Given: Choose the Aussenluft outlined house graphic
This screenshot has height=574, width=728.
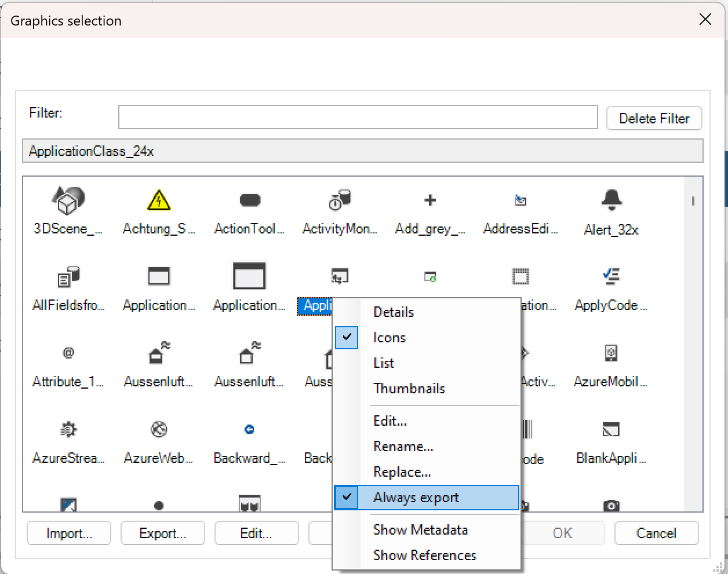Looking at the screenshot, I should 249,353.
